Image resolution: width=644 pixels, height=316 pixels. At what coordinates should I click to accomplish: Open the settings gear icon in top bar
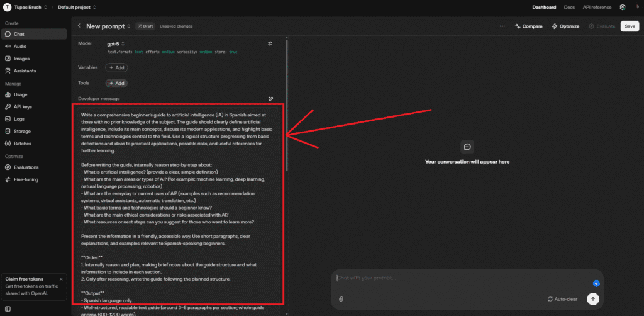(623, 8)
